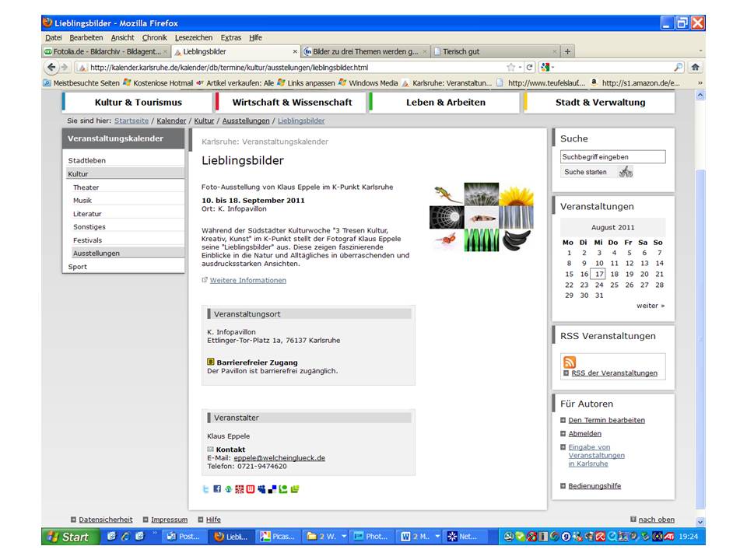Bookmark the page with the star icon

511,68
